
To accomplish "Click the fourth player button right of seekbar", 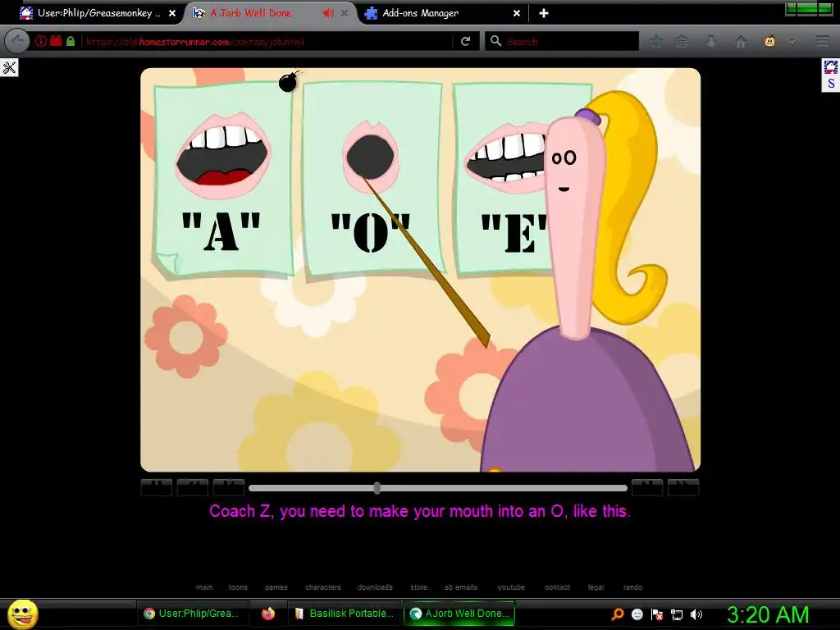I will pos(647,487).
